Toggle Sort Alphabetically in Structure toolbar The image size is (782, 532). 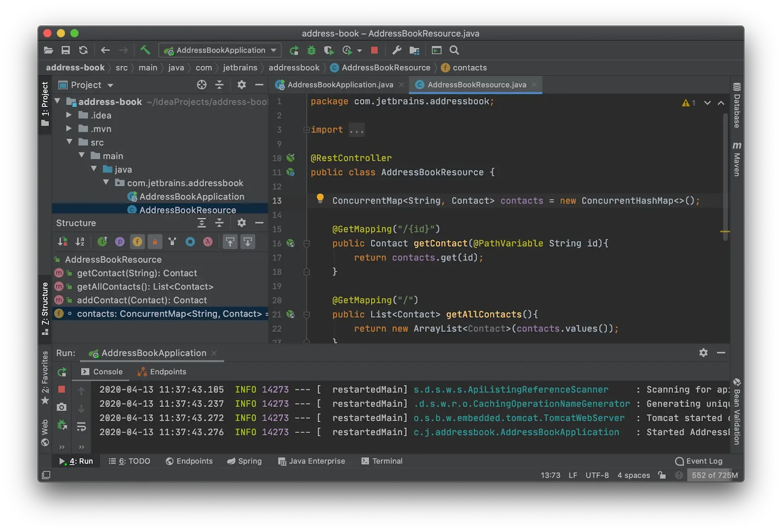click(80, 242)
